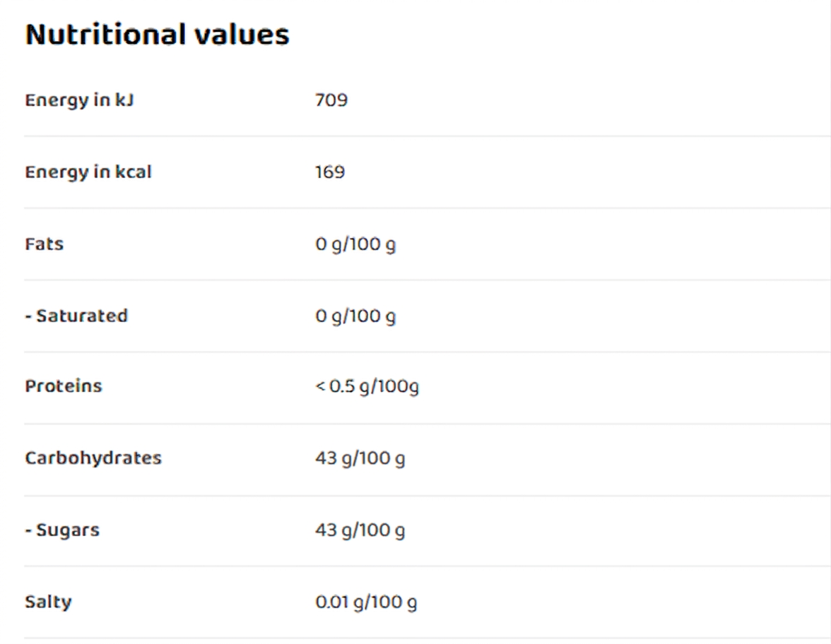Click the less-than sign in the Proteins value
The width and height of the screenshot is (831, 644).
[x=320, y=387]
